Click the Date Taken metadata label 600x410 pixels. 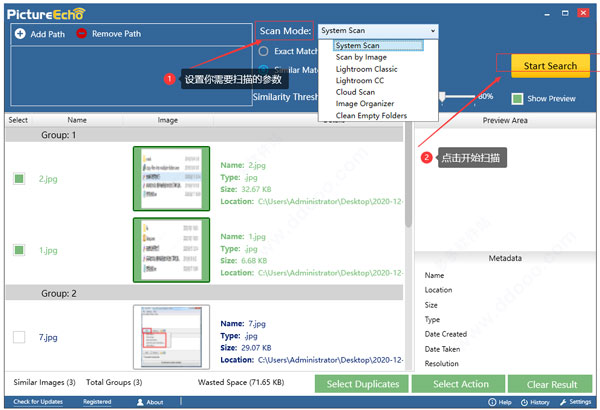tap(442, 349)
